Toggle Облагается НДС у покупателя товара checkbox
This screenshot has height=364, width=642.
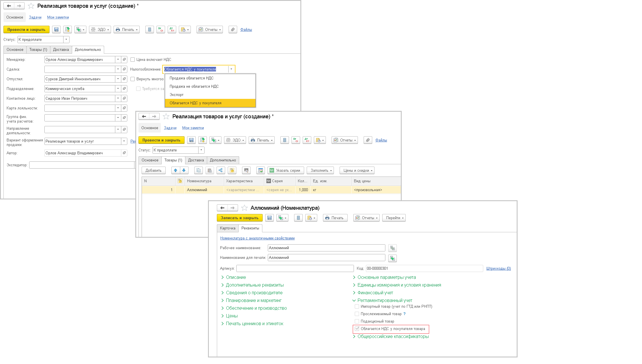pyautogui.click(x=357, y=329)
